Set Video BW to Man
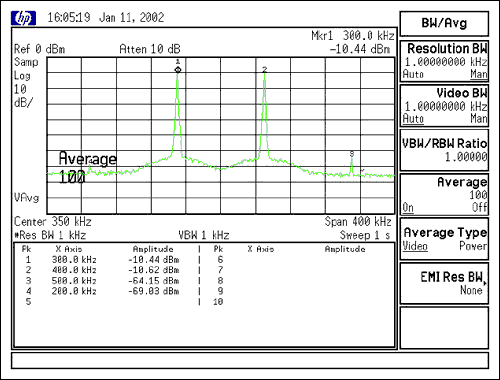Screen dimensions: 500x380 [x=479, y=118]
